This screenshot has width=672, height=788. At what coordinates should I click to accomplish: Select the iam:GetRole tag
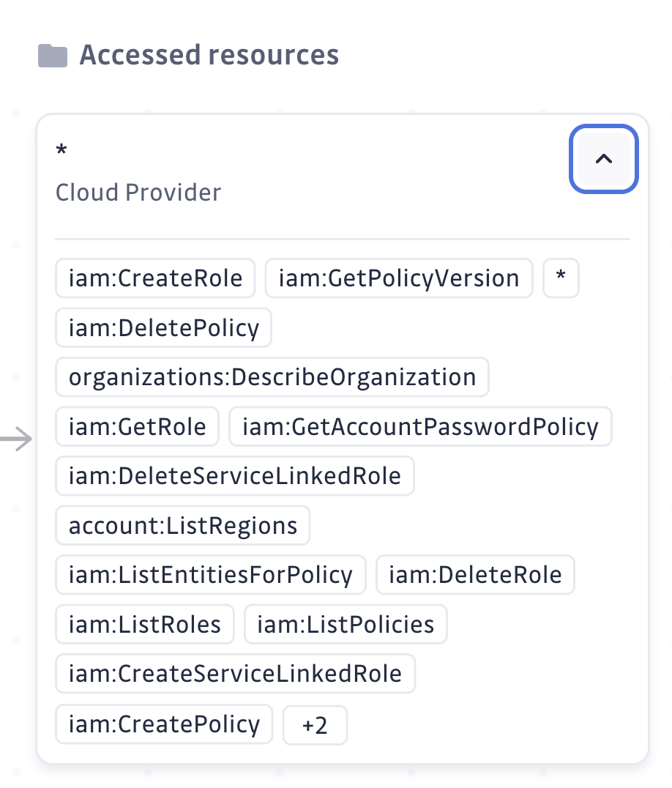click(137, 426)
